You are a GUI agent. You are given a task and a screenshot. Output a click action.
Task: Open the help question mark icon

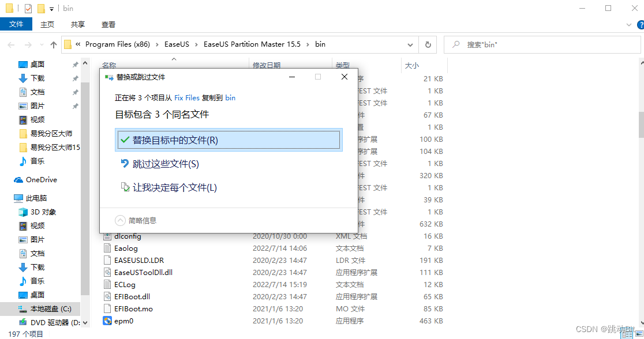coord(641,25)
